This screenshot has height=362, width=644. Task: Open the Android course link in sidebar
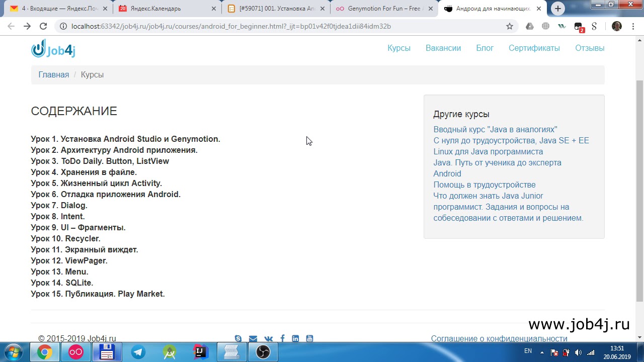(447, 173)
